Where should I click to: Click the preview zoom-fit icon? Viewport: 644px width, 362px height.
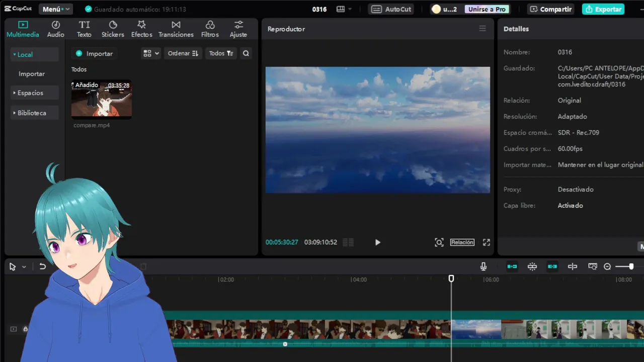439,242
